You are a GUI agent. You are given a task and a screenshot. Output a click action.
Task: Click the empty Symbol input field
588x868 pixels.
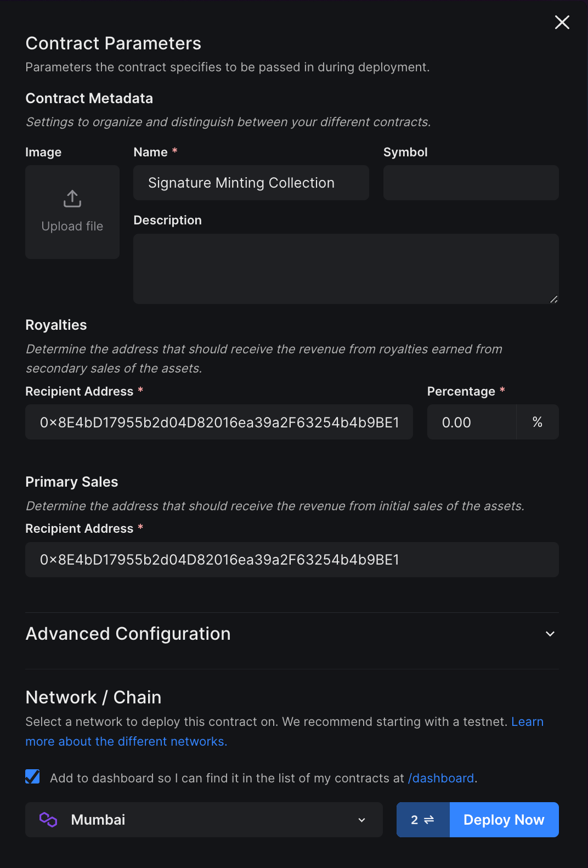click(x=471, y=183)
